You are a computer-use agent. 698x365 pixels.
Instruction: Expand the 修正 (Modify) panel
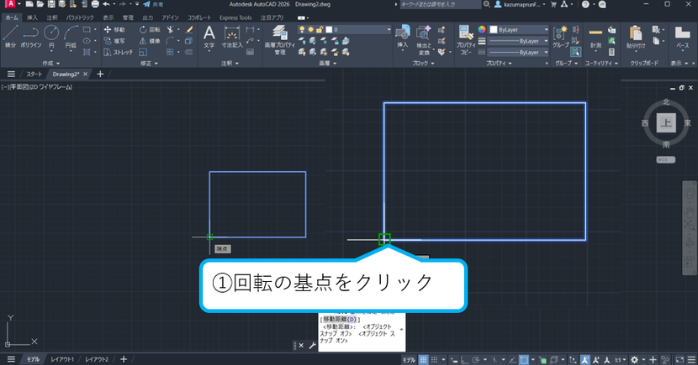[149, 63]
